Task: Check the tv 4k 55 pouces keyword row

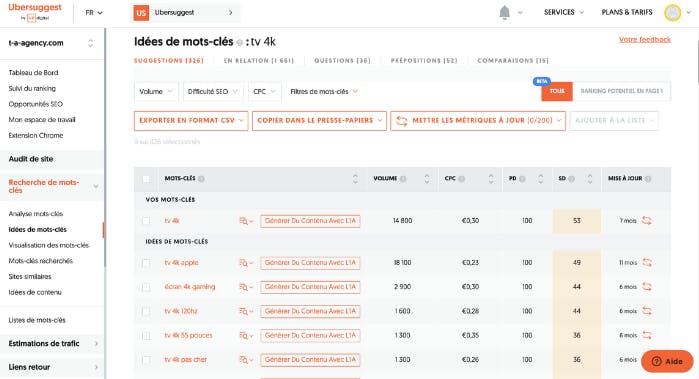Action: click(x=146, y=335)
